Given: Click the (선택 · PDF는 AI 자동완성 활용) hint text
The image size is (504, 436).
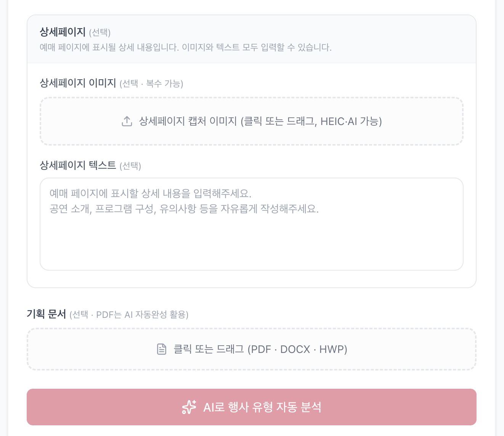Looking at the screenshot, I should point(130,315).
